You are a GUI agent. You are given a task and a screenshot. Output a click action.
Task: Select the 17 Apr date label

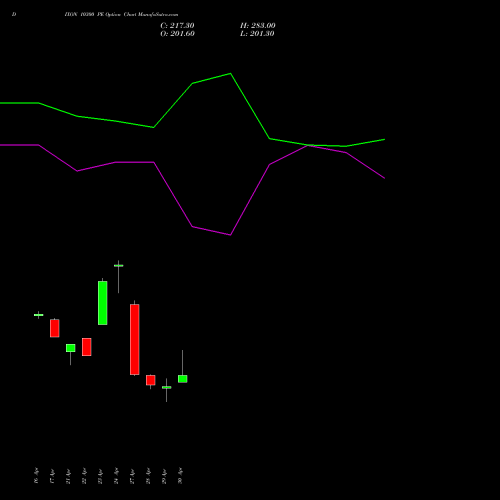(x=52, y=476)
